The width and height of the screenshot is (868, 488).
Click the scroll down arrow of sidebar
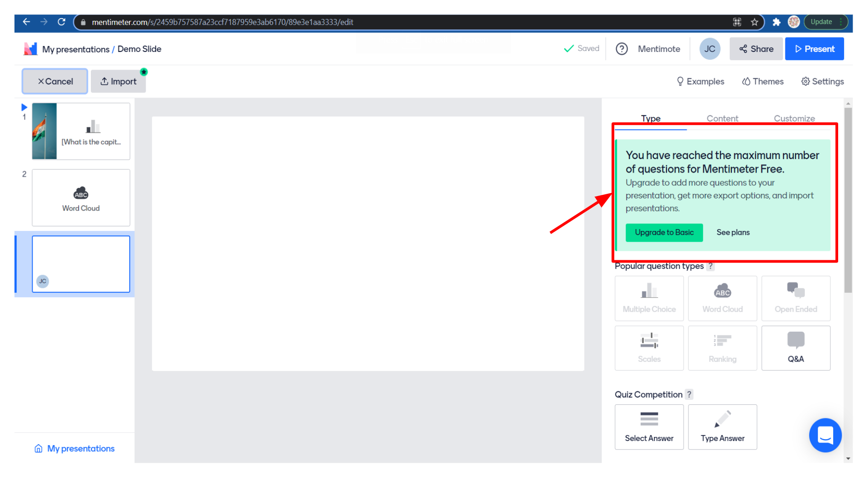848,459
